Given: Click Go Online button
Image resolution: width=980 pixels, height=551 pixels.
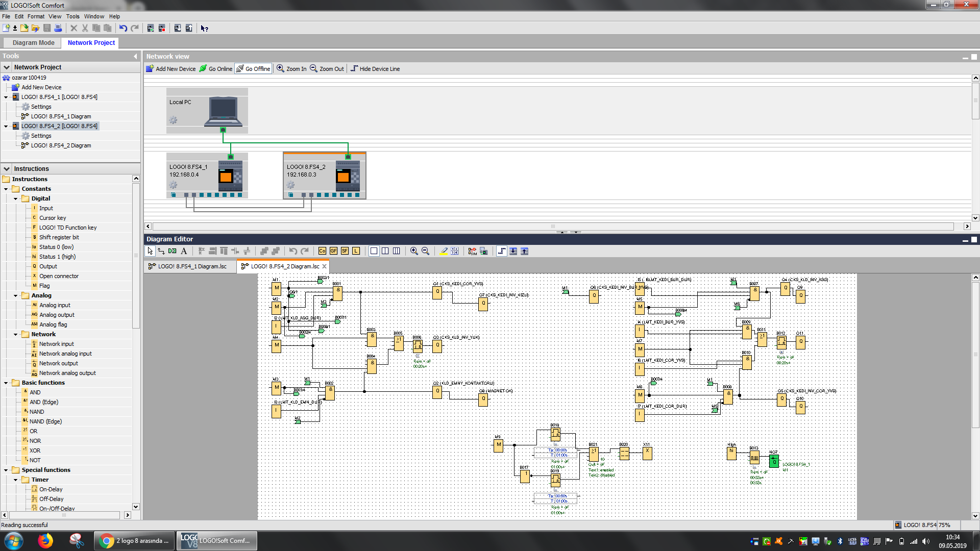Looking at the screenshot, I should [216, 69].
